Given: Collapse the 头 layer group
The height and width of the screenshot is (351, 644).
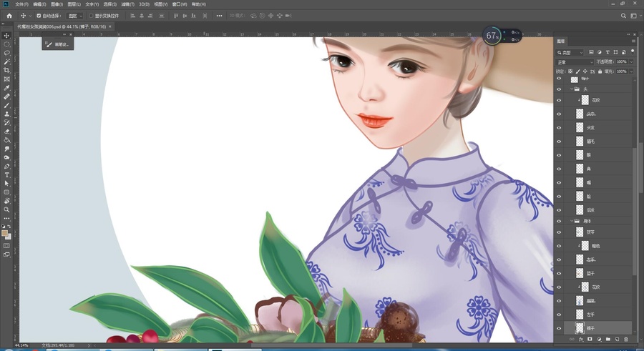Looking at the screenshot, I should [571, 89].
